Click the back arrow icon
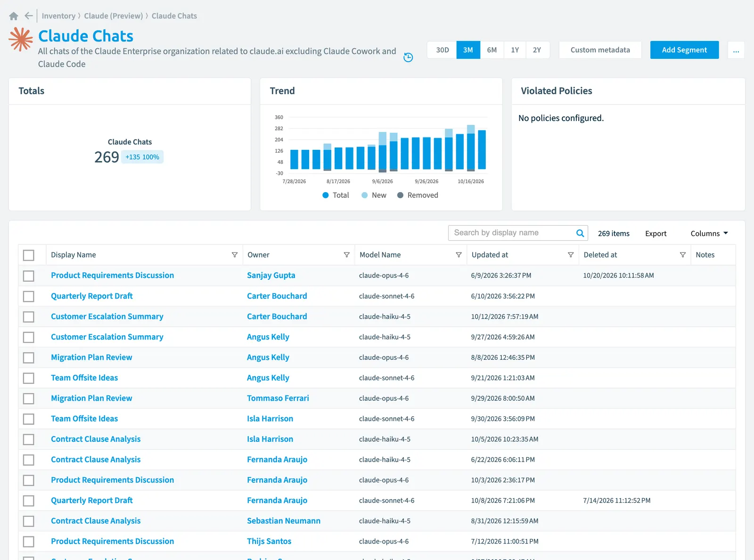754x560 pixels. tap(29, 16)
